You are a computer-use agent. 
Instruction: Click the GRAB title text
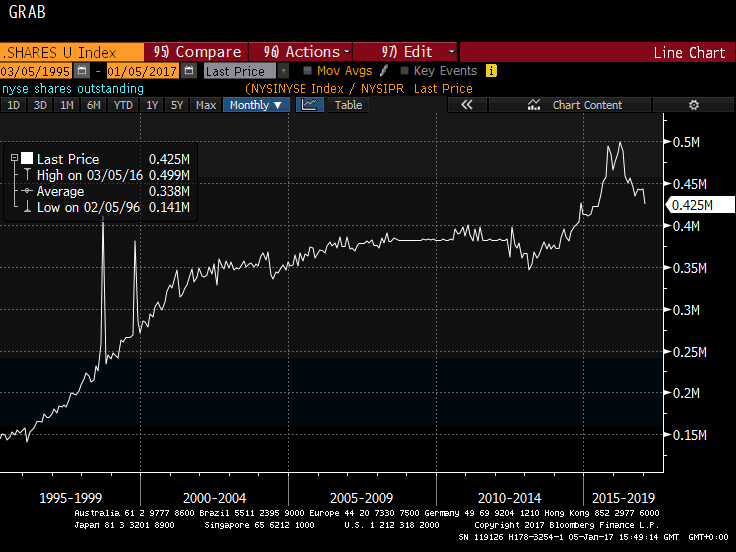coord(27,12)
